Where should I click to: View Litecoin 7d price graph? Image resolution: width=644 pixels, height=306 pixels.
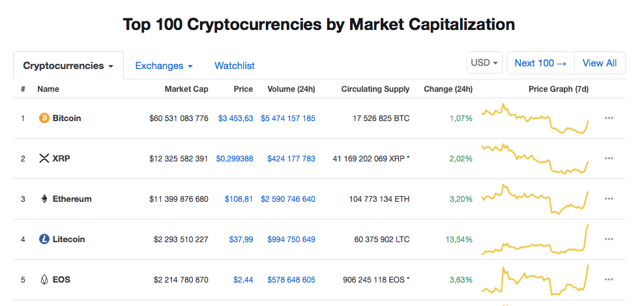pos(536,240)
